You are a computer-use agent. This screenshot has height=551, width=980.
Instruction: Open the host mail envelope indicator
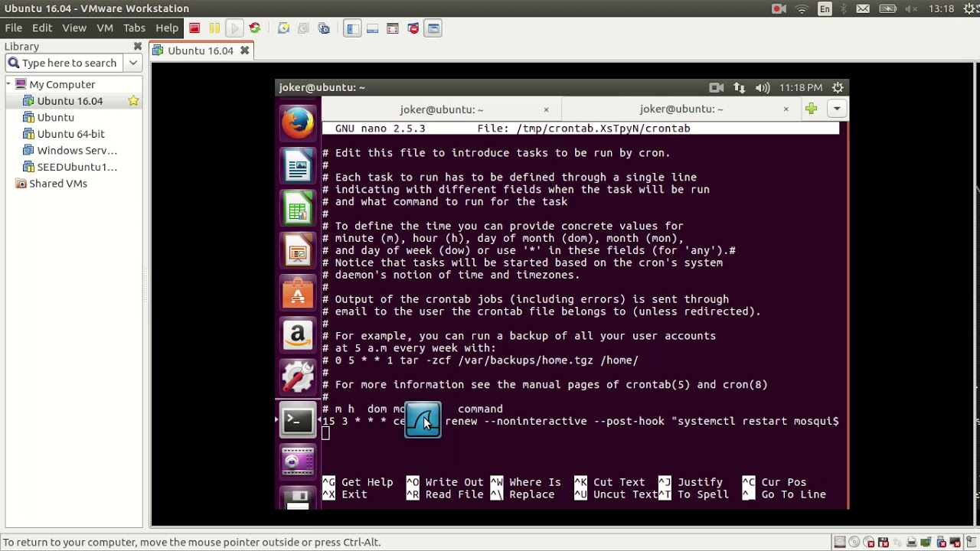click(863, 9)
